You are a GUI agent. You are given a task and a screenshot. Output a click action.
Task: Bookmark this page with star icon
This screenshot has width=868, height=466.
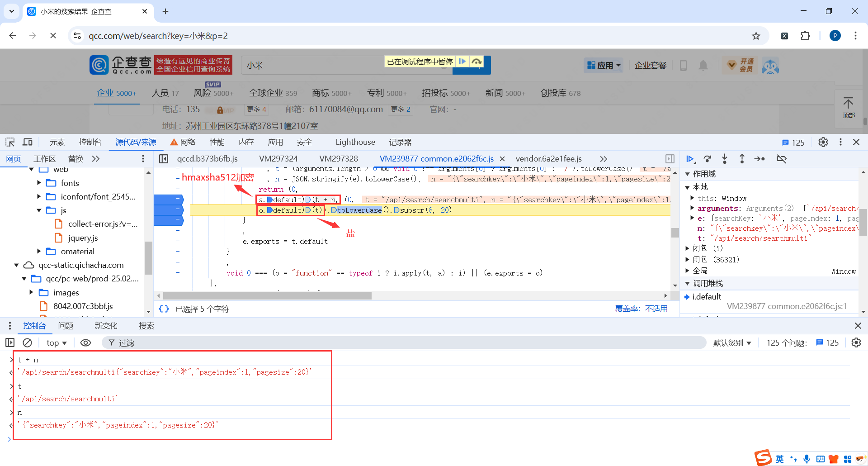tap(756, 36)
